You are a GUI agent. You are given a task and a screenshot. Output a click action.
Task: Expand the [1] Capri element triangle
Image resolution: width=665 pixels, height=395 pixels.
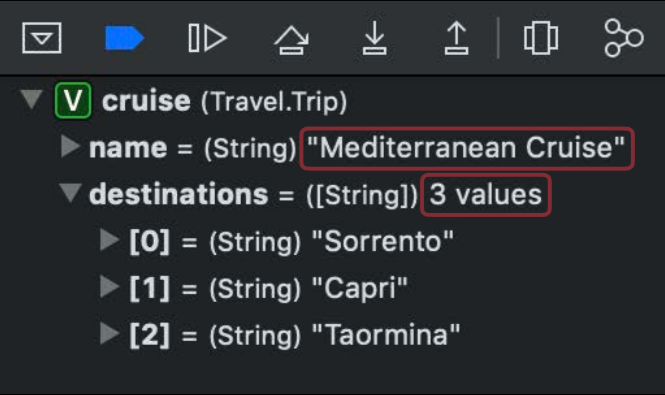pos(110,287)
